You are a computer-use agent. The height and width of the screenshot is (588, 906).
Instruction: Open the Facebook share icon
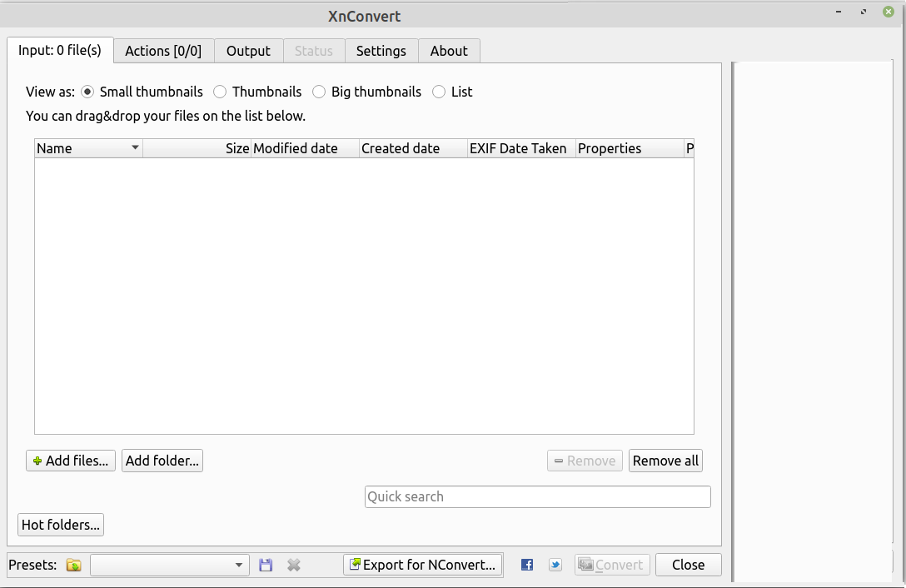click(527, 565)
